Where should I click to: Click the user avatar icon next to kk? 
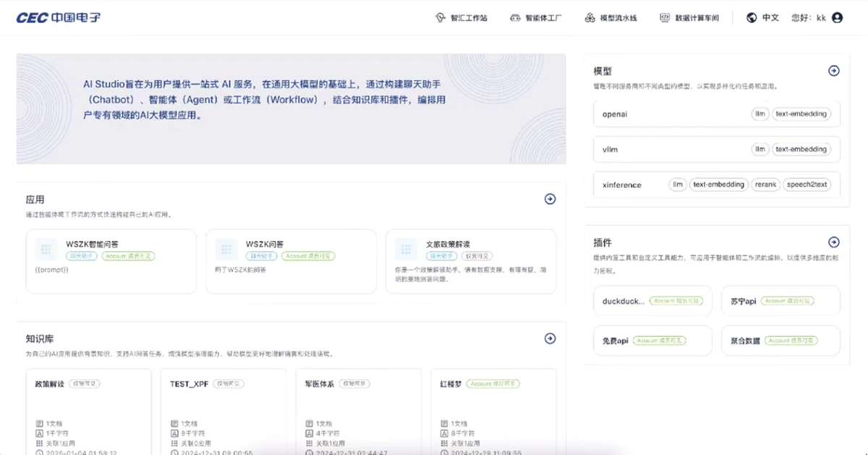(838, 18)
